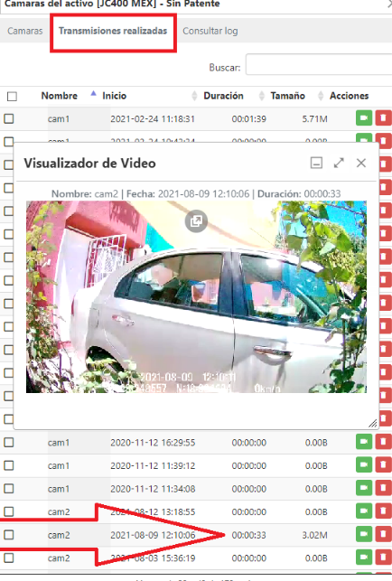
Task: Click the Acciones column header
Action: click(349, 96)
